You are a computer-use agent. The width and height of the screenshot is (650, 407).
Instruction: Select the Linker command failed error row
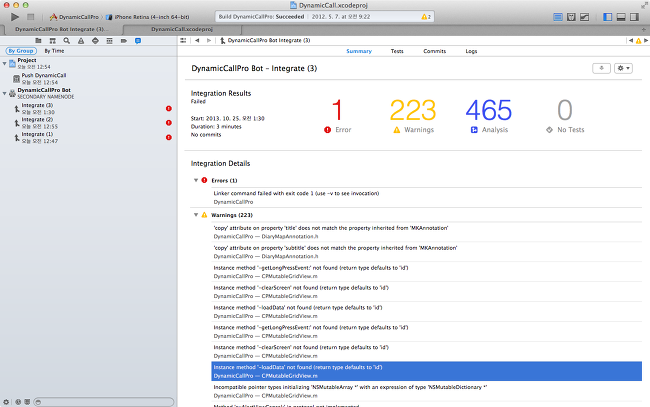pos(427,198)
